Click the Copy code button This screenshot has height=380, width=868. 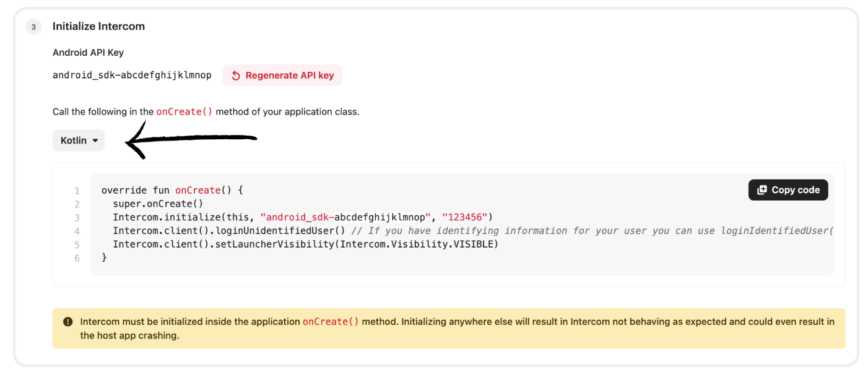pyautogui.click(x=788, y=190)
